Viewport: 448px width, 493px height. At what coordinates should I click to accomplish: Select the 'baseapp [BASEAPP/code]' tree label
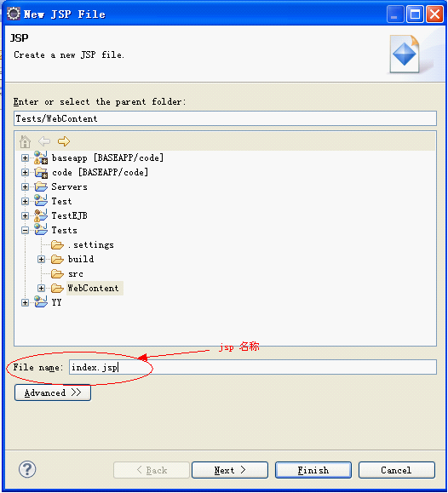point(107,158)
